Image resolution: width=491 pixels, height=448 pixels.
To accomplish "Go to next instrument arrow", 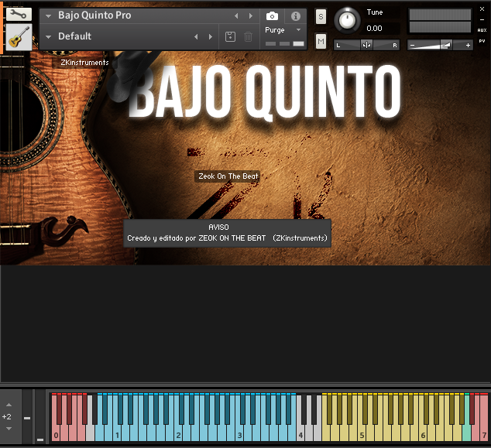I will point(250,16).
